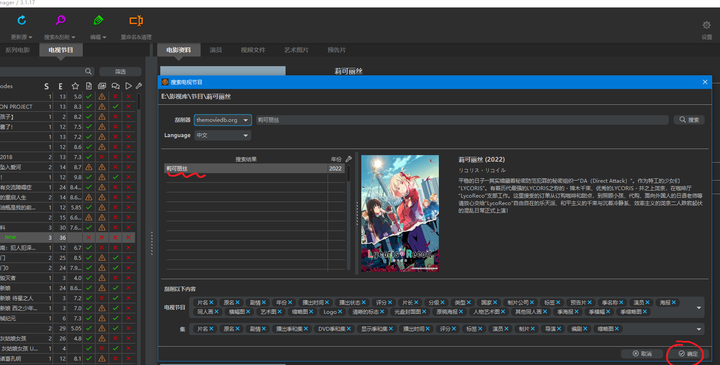Remove the 播出状态 tag via its x

(363, 303)
